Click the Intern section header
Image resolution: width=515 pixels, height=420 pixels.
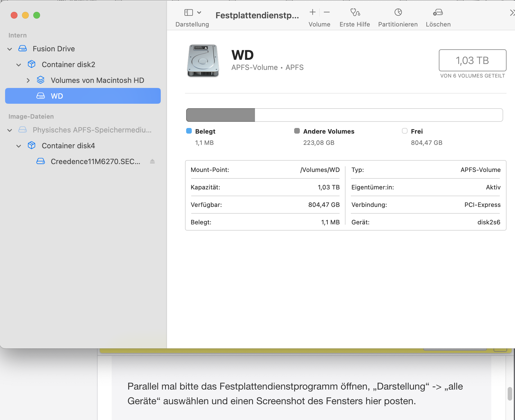click(x=17, y=36)
